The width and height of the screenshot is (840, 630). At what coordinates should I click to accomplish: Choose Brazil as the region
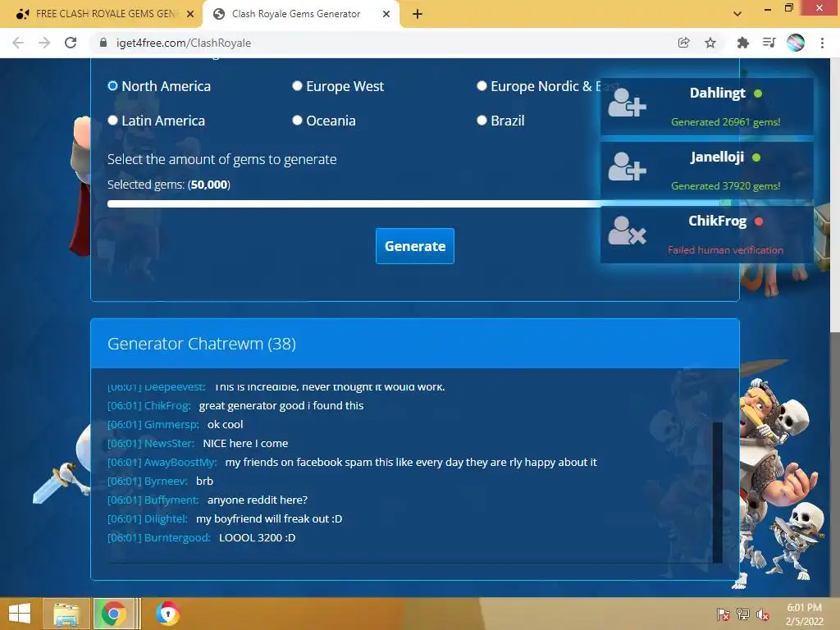coord(482,121)
